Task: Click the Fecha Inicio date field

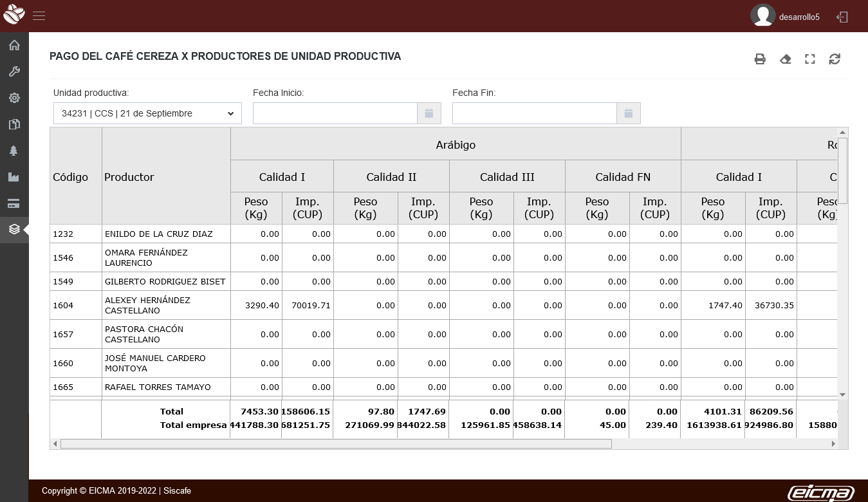Action: (x=335, y=113)
